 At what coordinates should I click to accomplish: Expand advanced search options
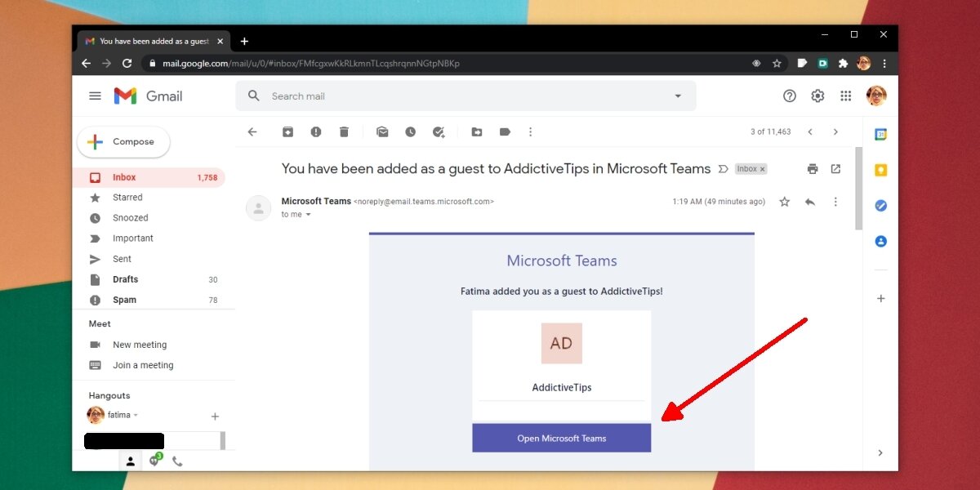[678, 96]
